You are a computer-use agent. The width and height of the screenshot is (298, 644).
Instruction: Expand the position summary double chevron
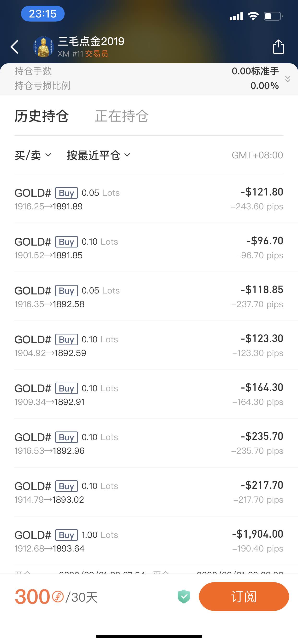click(288, 79)
